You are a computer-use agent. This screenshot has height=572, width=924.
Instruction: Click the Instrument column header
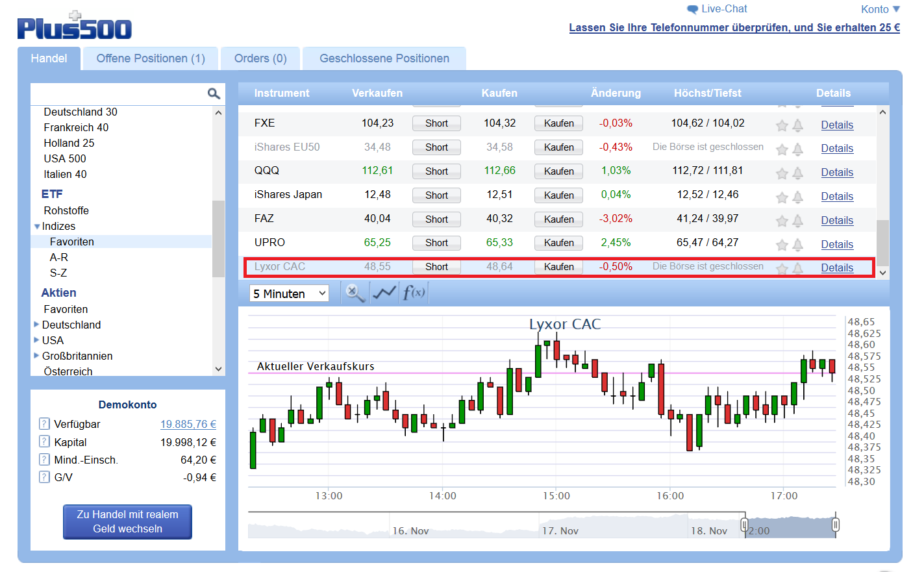(282, 93)
